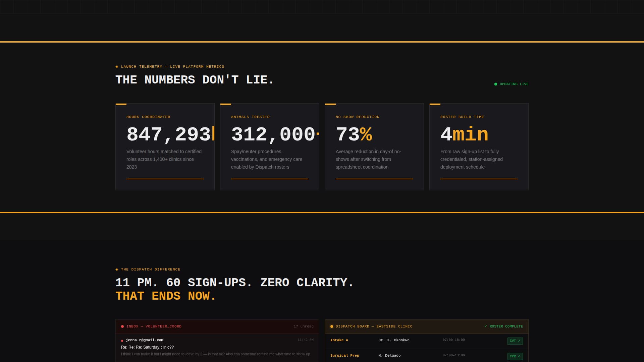Click the heading '11 PM. 60 SIGN-UPS. ZERO CLARITY.'
This screenshot has height=362, width=644.
pos(234,283)
